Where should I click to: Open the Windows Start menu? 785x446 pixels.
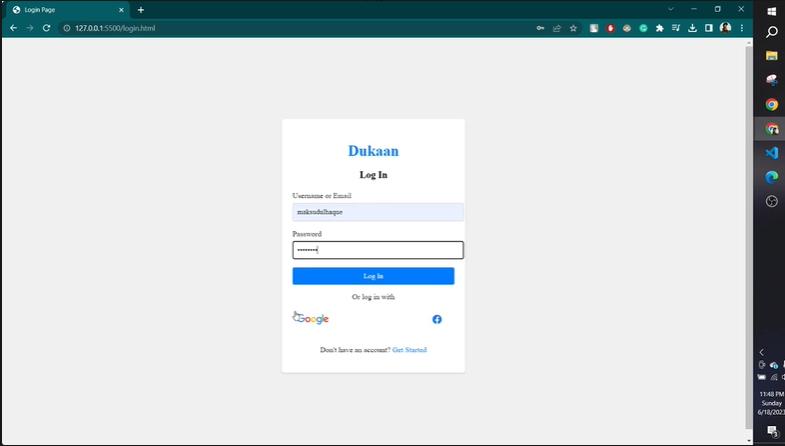click(x=771, y=10)
